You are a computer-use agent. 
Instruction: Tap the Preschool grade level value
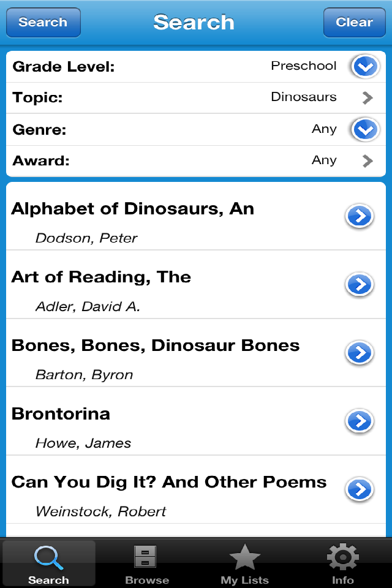(x=304, y=66)
